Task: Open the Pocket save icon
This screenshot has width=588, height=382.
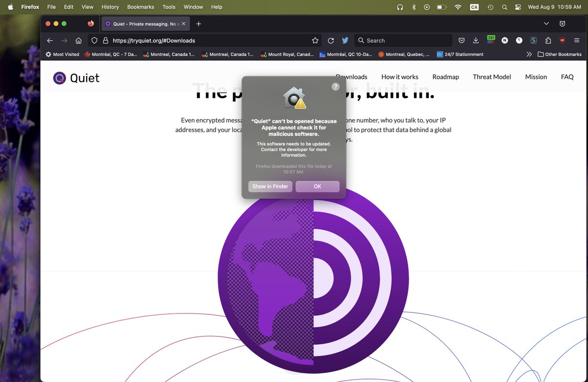Action: (x=462, y=41)
